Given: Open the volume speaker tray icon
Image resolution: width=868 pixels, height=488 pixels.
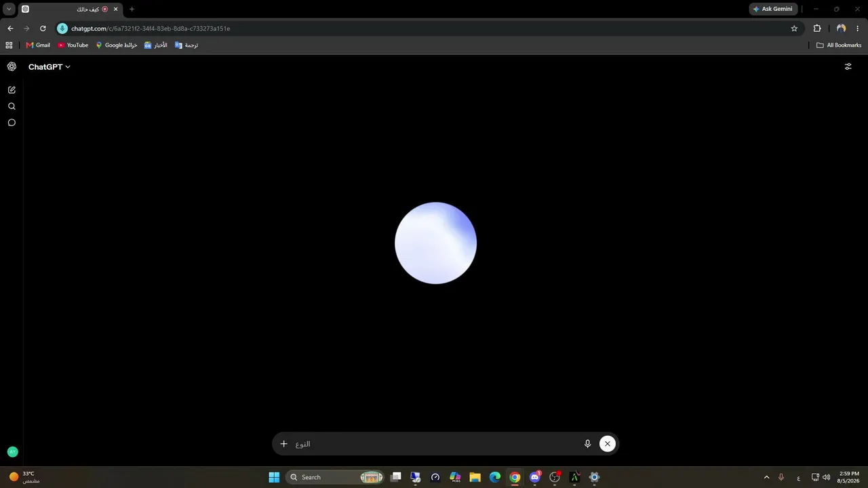Looking at the screenshot, I should (826, 477).
